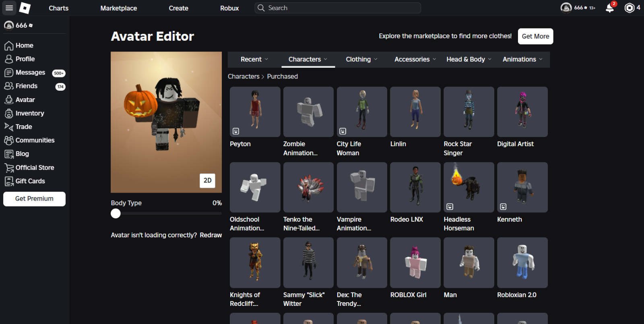Click the Get Premium button

[34, 199]
